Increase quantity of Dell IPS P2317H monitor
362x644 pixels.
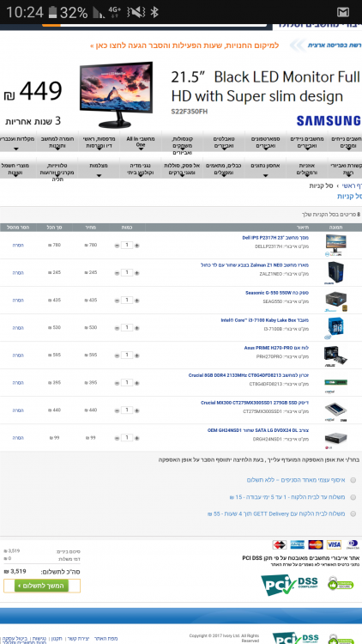(137, 246)
